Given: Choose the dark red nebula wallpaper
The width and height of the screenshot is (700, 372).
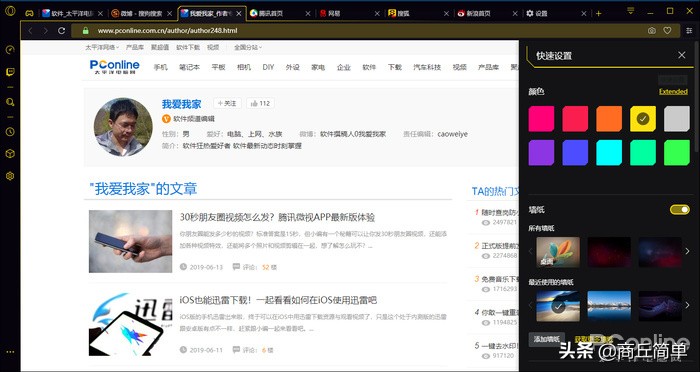Looking at the screenshot, I should tap(609, 252).
